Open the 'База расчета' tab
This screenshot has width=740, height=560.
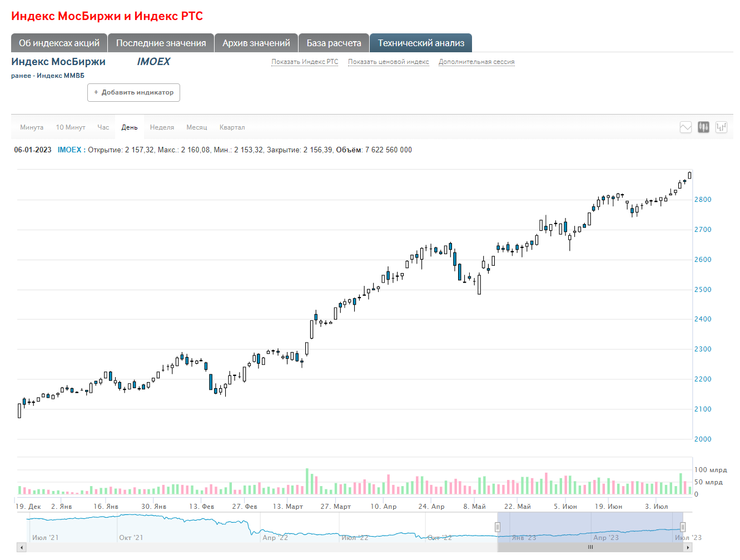334,43
